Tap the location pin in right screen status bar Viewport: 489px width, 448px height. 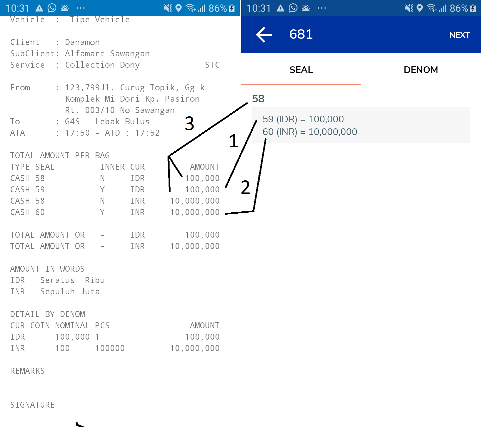[420, 8]
